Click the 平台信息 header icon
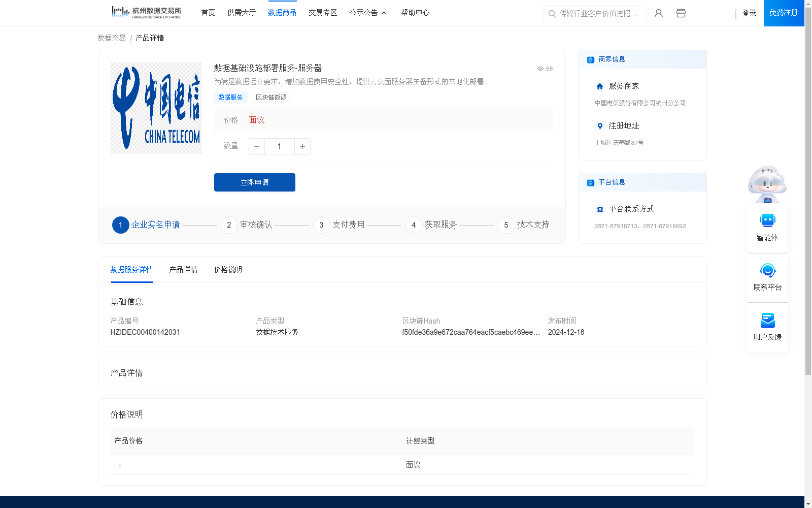 pyautogui.click(x=591, y=182)
